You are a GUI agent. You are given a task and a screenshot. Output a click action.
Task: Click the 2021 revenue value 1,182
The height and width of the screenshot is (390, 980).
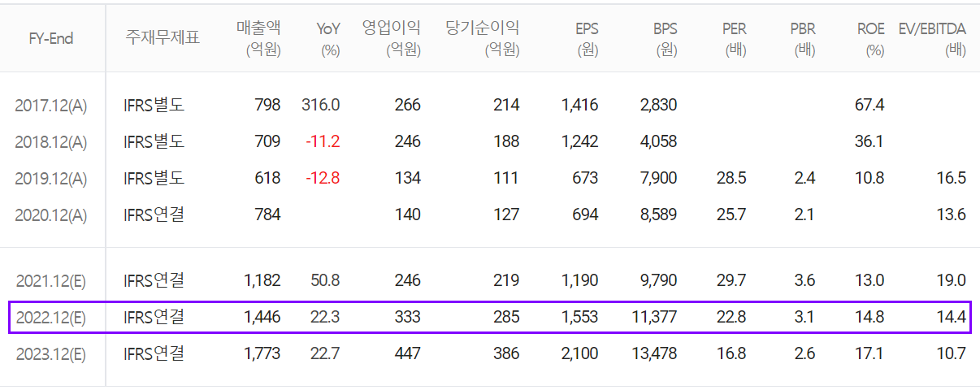(262, 280)
